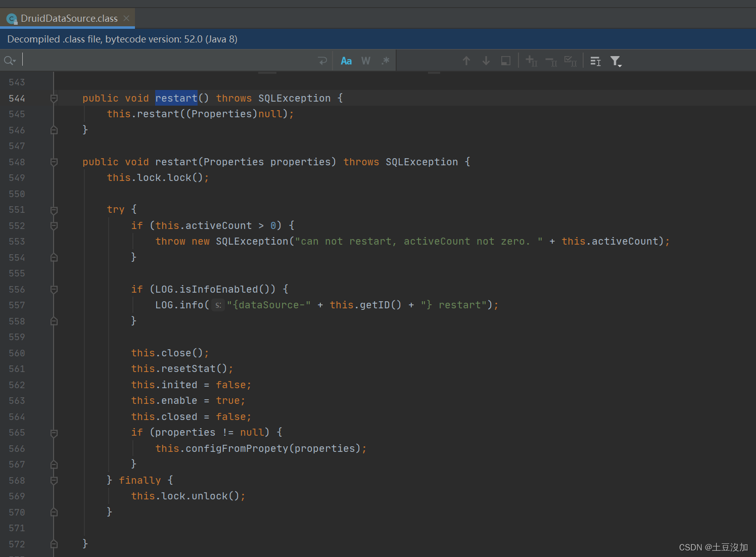
Task: Collapse the LOG.isInfoEnabled block at line 556
Action: [54, 290]
